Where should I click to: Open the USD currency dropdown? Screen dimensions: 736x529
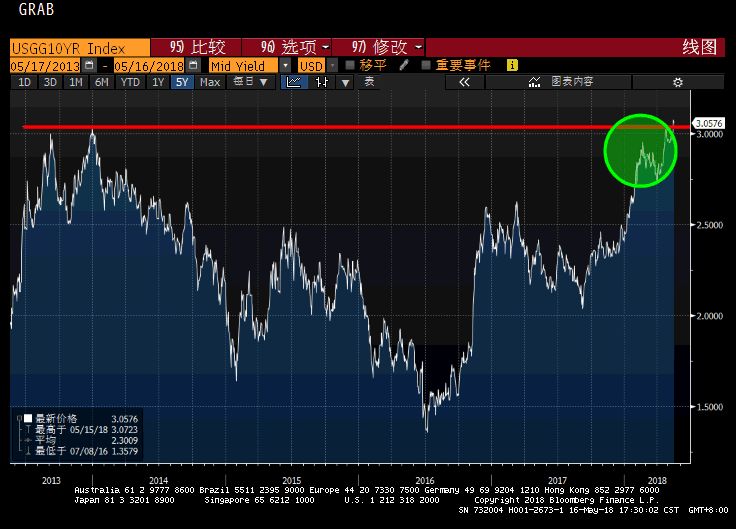[x=333, y=65]
